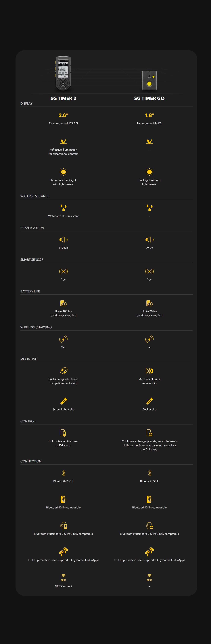Viewport: 211px width, 644px height.
Task: Click SG Timer 2 smart sensor icon
Action: (63, 271)
